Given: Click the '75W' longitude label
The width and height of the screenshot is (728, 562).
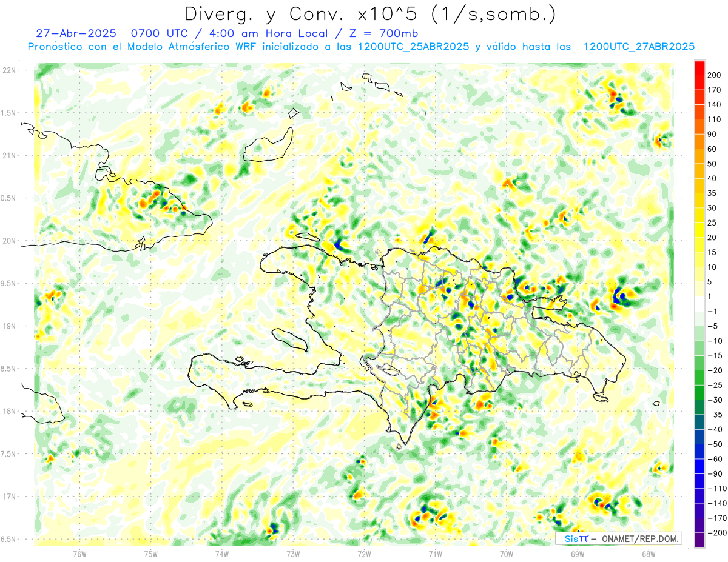Looking at the screenshot, I should click(x=151, y=553).
